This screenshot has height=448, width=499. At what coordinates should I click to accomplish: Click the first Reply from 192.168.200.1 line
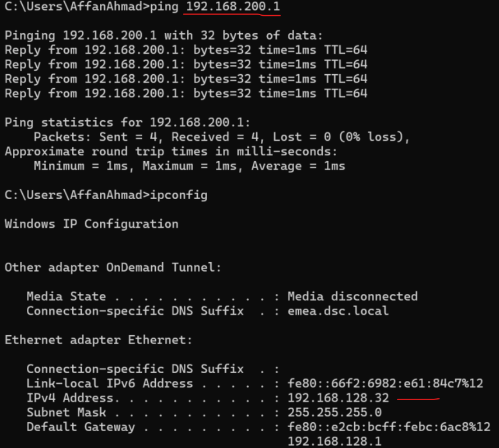coord(186,50)
